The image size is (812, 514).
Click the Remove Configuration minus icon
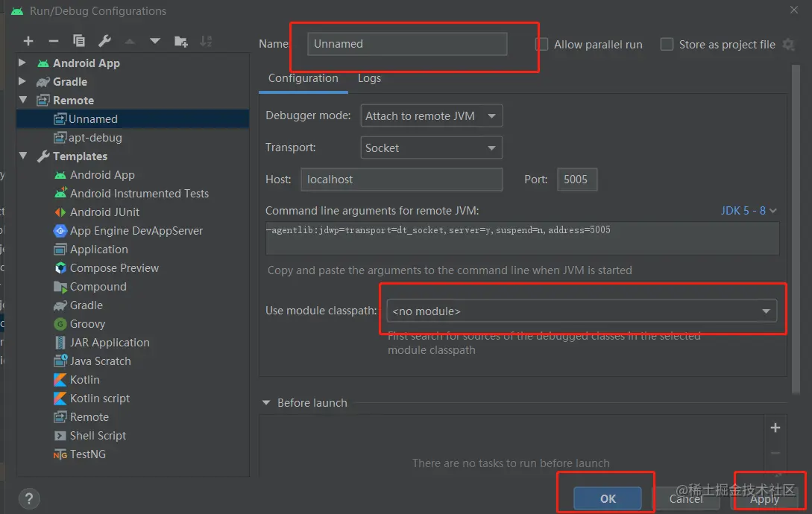(54, 41)
